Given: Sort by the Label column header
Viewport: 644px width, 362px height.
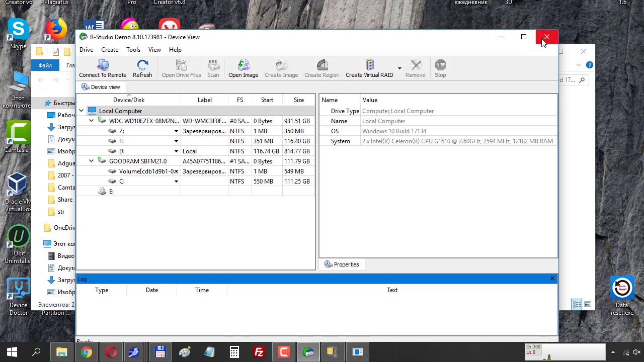Looking at the screenshot, I should coord(205,100).
